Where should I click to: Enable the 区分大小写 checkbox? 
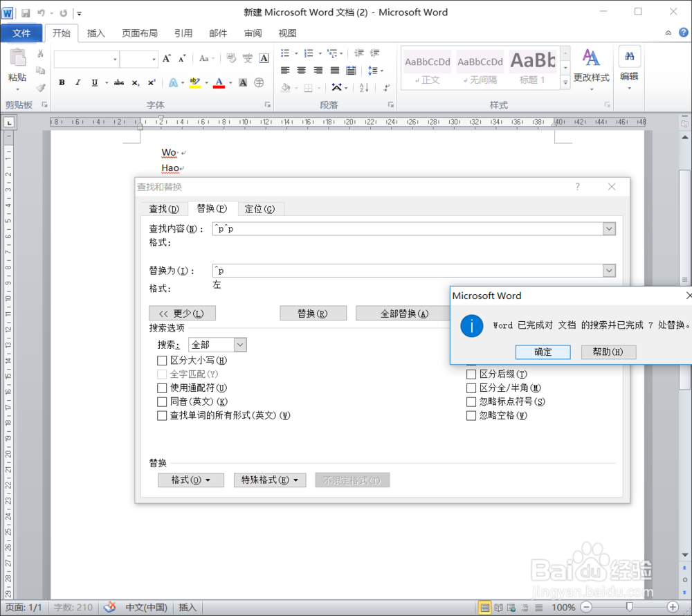(162, 360)
